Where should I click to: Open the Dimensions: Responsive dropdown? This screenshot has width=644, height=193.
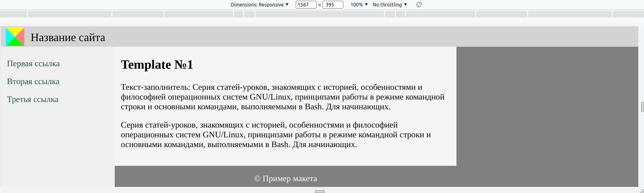coord(259,4)
